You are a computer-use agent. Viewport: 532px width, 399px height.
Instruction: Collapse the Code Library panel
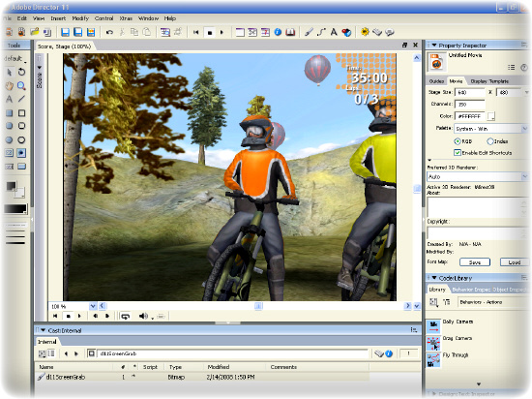pos(434,278)
